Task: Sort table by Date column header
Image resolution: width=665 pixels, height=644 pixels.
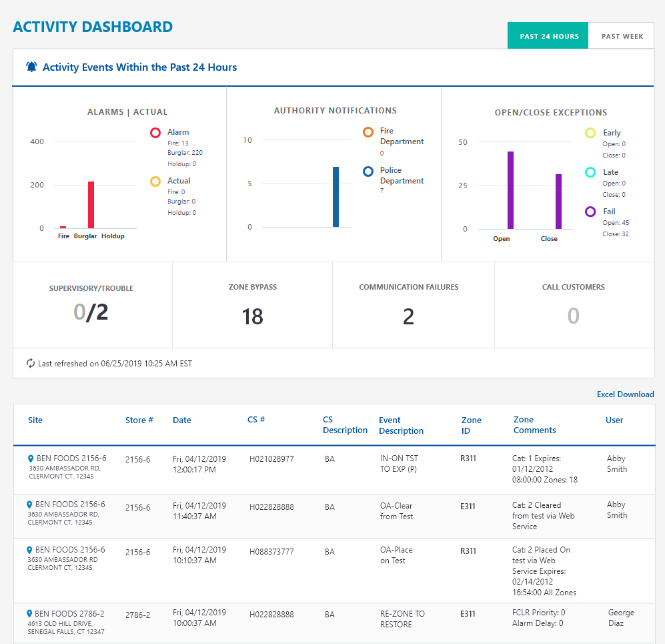Action: coord(181,420)
